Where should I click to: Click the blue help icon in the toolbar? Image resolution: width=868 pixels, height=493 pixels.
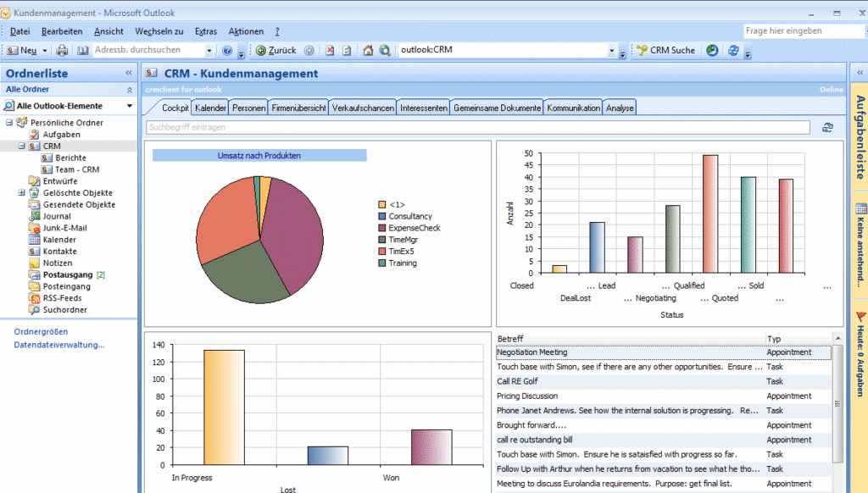click(x=227, y=50)
